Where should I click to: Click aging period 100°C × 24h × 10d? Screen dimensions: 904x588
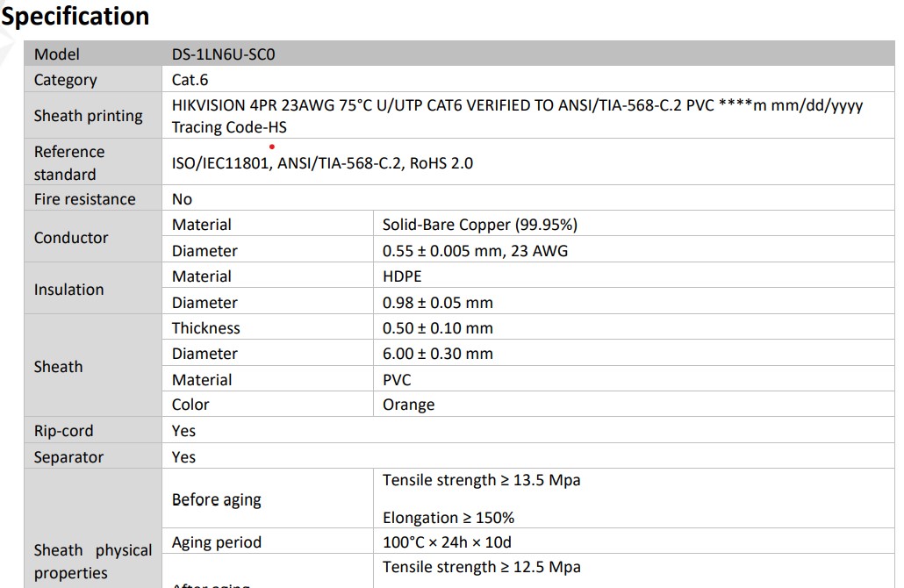coord(447,542)
